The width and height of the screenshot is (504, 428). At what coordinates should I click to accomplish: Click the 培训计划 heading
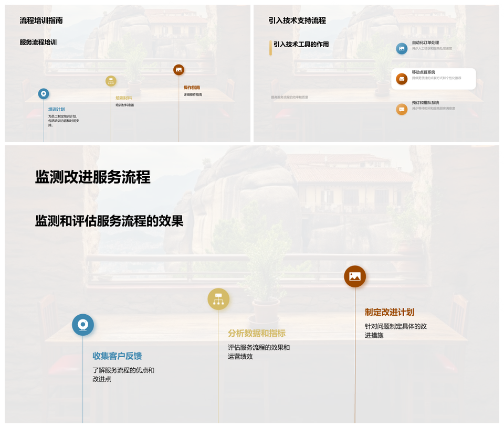pyautogui.click(x=56, y=110)
